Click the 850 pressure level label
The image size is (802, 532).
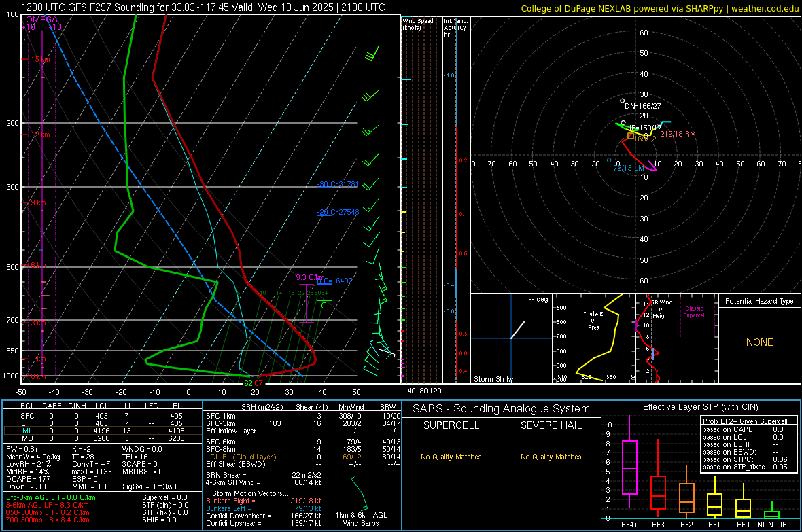[x=12, y=351]
